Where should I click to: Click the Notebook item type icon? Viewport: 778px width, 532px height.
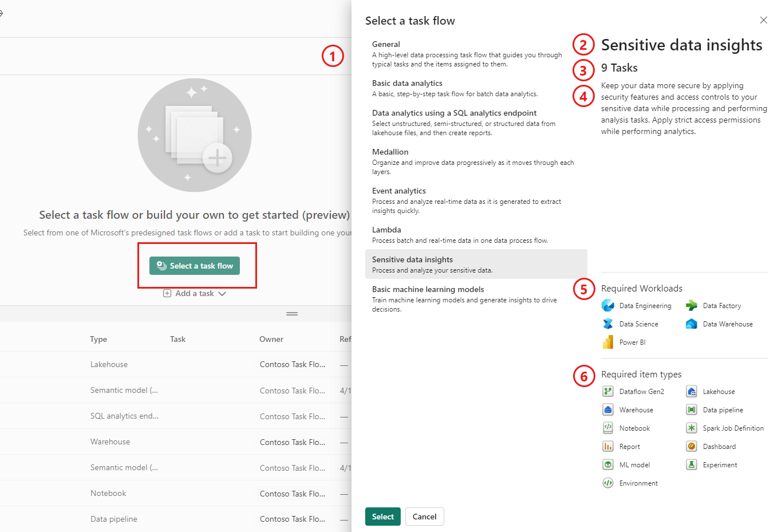608,428
